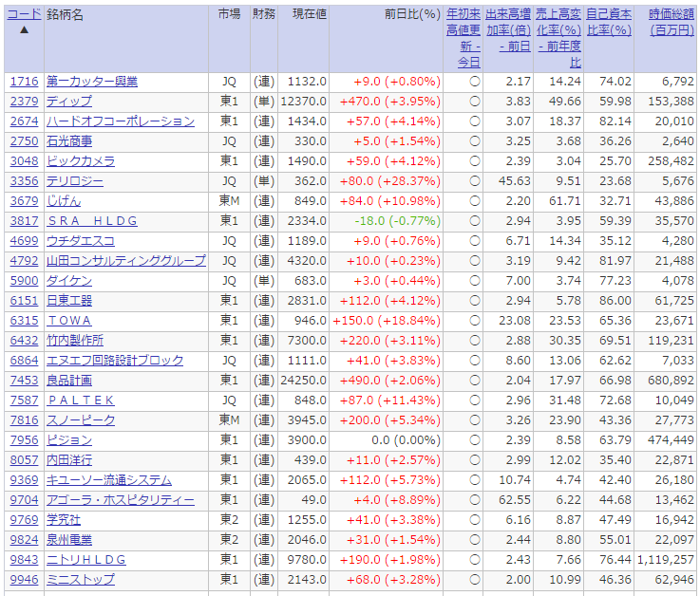Click the ascending sort arrow under コード
This screenshot has height=596, width=700.
24,29
